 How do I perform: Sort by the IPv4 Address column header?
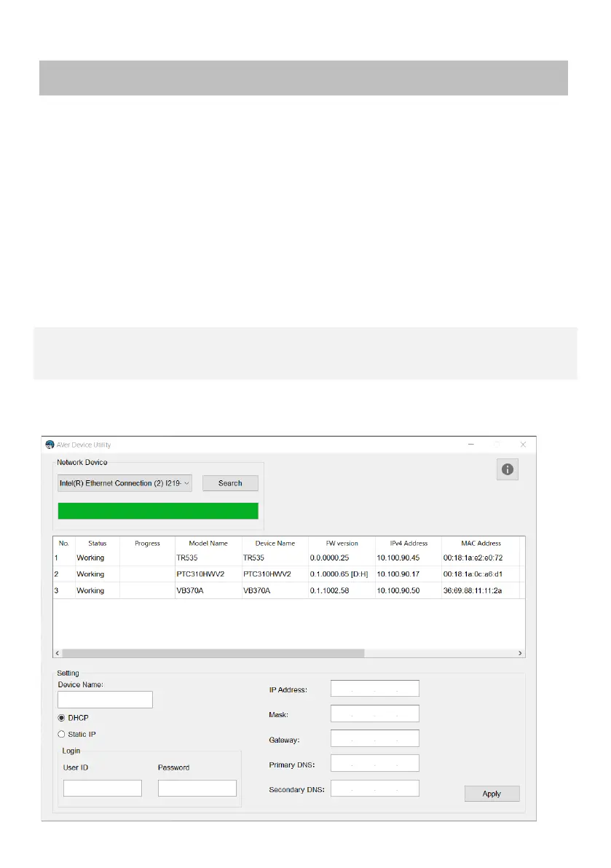(x=409, y=543)
